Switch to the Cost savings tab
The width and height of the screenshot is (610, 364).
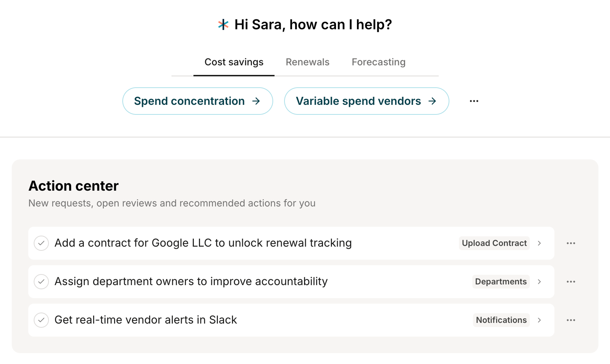(x=234, y=62)
